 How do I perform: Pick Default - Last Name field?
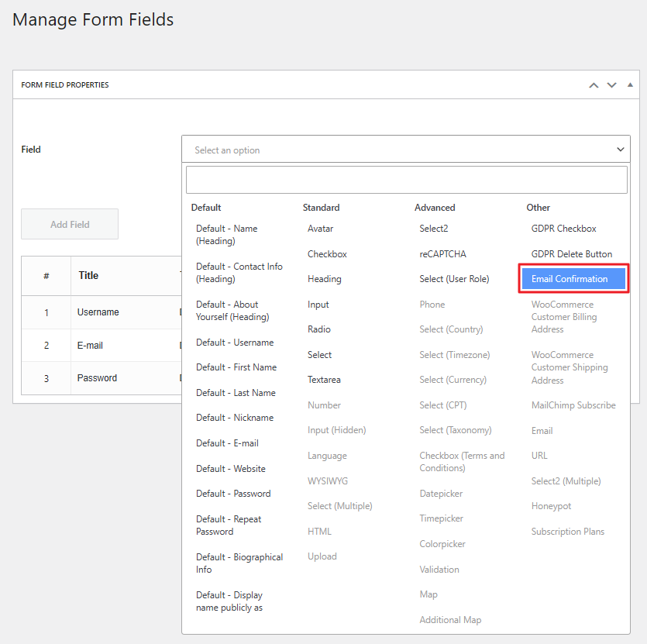coord(236,393)
